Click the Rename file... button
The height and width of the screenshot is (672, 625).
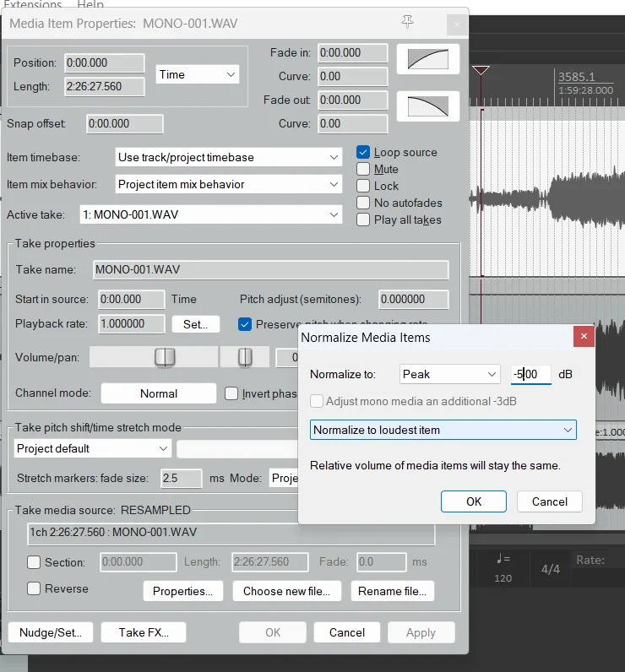point(392,591)
